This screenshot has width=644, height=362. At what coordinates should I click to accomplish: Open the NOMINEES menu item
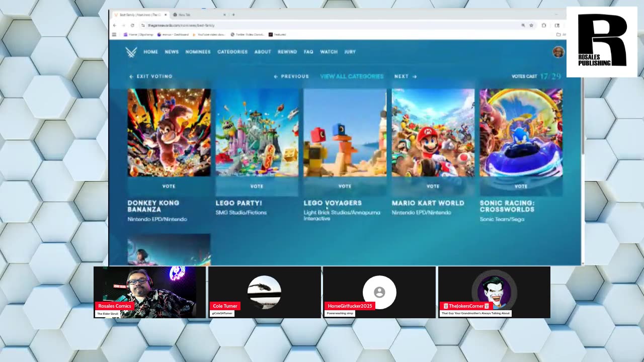tap(198, 52)
